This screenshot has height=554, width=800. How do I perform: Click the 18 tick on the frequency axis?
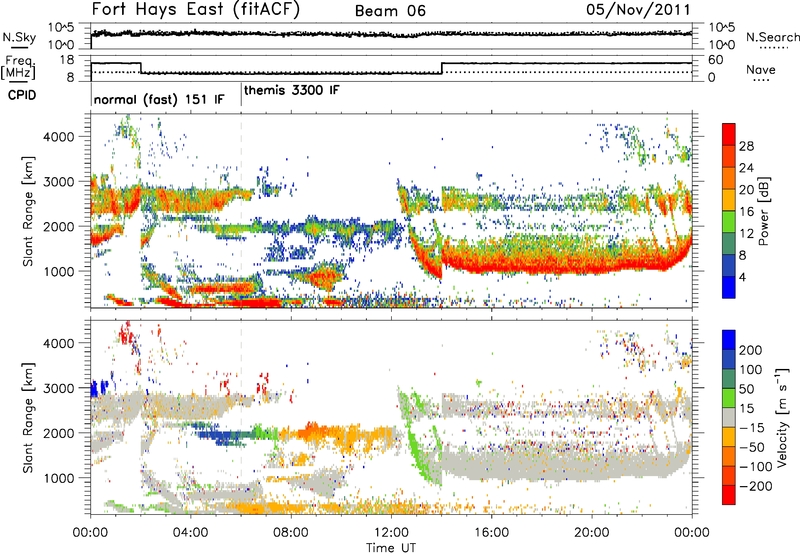click(x=67, y=60)
